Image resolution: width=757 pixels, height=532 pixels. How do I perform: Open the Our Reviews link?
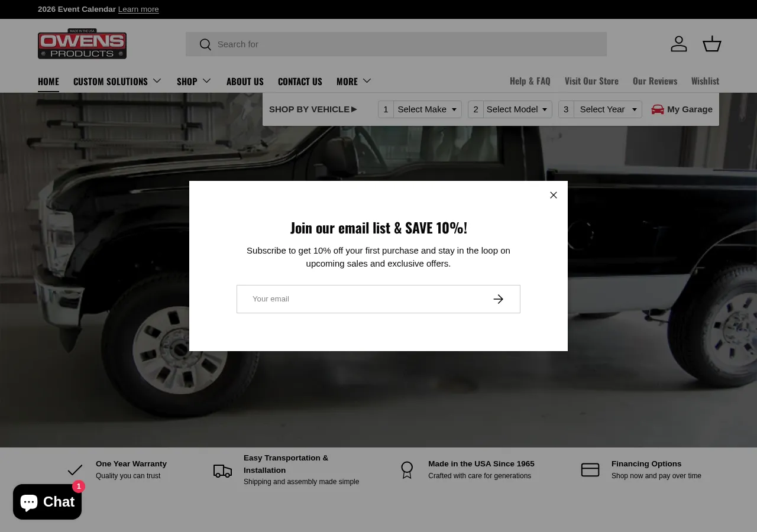click(x=655, y=81)
